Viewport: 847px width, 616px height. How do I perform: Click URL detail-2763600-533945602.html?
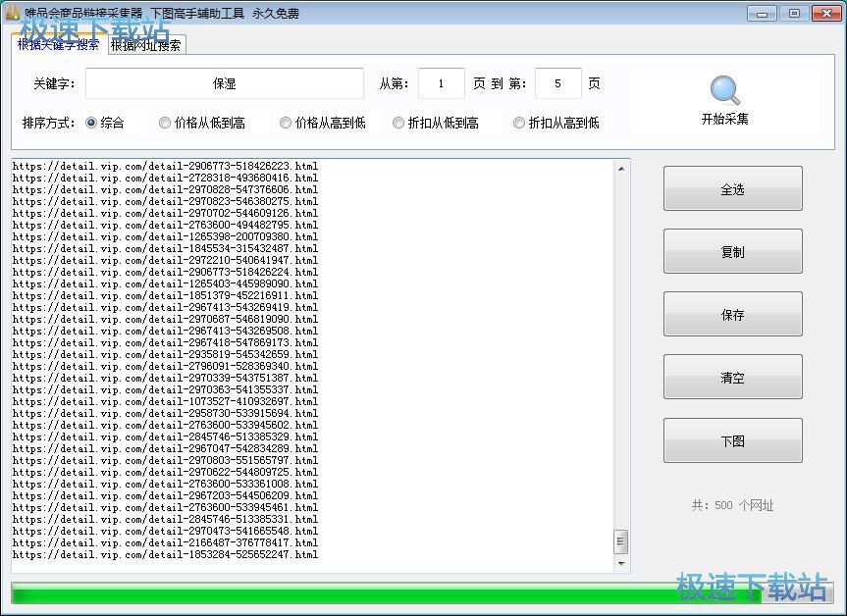tap(165, 425)
